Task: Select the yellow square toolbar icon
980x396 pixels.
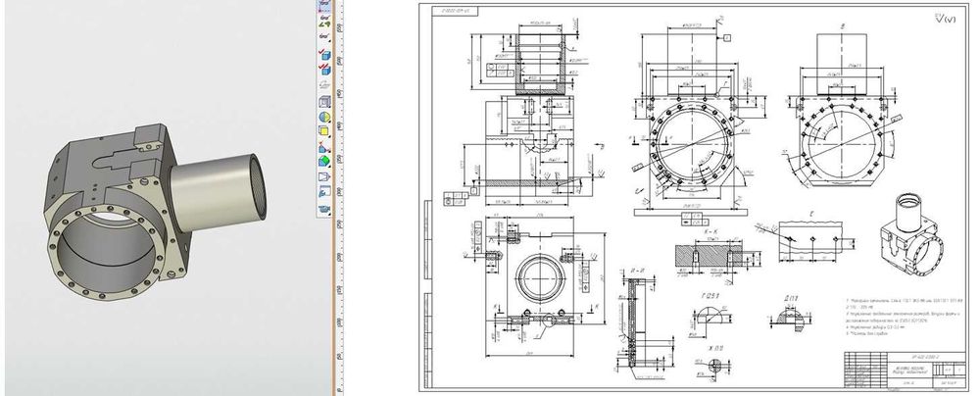Action: click(323, 131)
